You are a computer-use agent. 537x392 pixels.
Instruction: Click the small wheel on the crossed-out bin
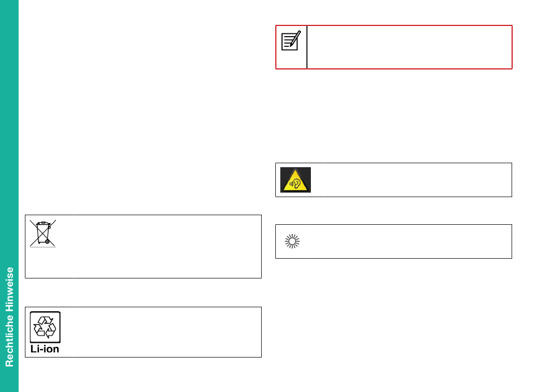pos(47,242)
